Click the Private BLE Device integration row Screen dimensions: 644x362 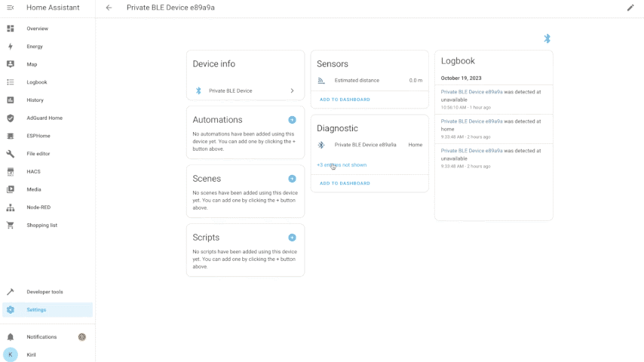pyautogui.click(x=245, y=90)
